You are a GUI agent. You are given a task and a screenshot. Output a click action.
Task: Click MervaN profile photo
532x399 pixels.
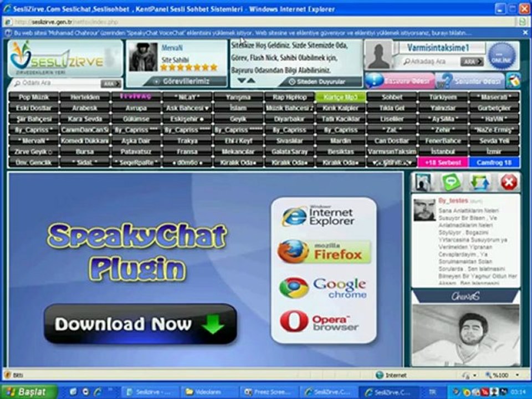point(143,57)
